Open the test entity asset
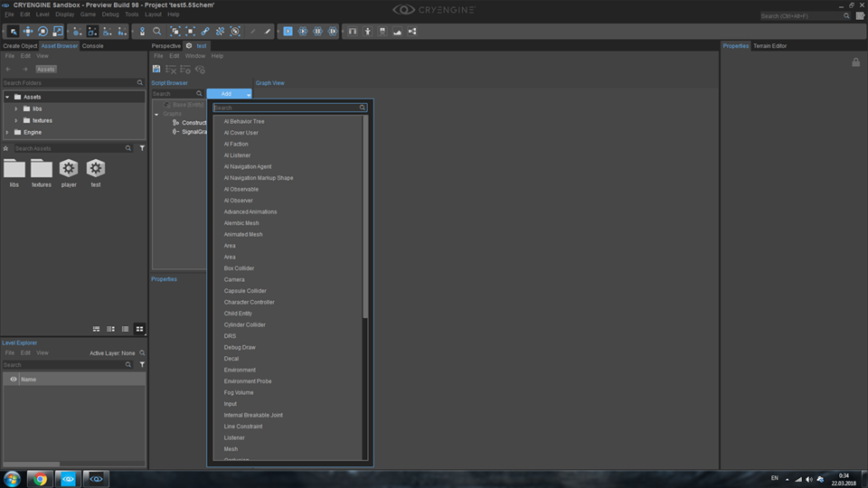 pos(96,174)
